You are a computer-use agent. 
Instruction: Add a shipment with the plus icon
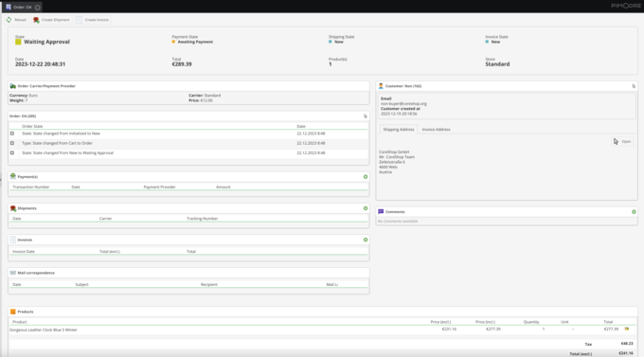(366, 208)
